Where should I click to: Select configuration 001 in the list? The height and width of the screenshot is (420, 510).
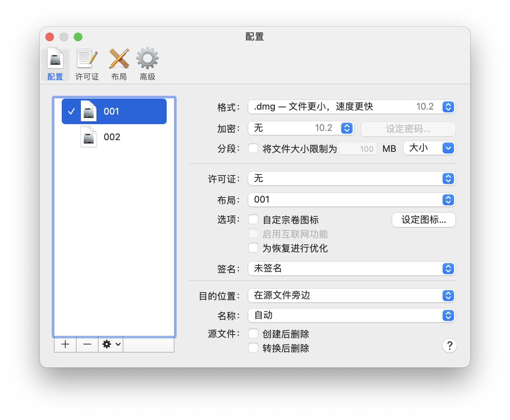[x=114, y=111]
